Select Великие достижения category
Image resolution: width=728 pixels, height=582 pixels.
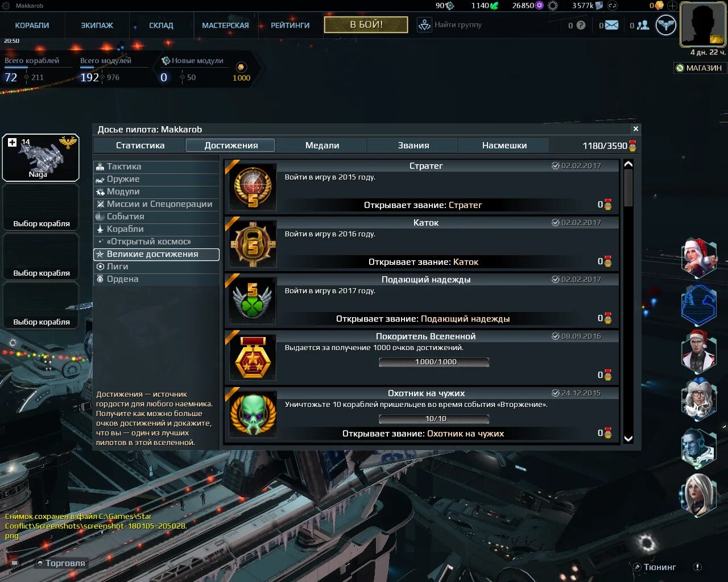coord(156,254)
